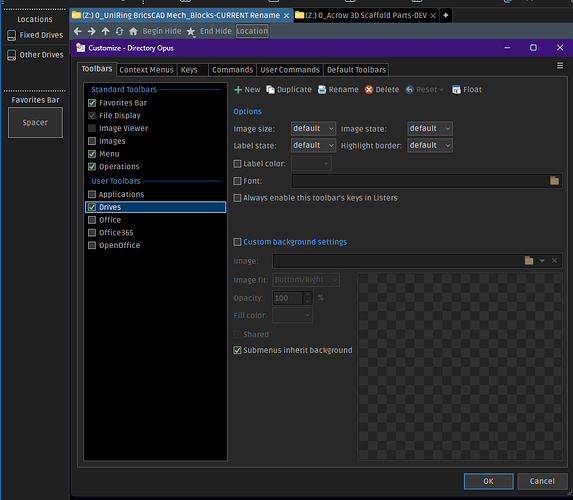This screenshot has width=573, height=500.
Task: Browse for a font with the folder icon
Action: tap(554, 181)
